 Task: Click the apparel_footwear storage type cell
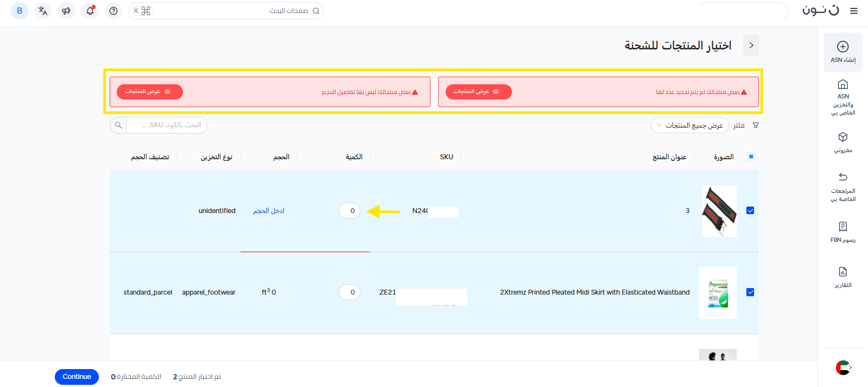(x=209, y=292)
